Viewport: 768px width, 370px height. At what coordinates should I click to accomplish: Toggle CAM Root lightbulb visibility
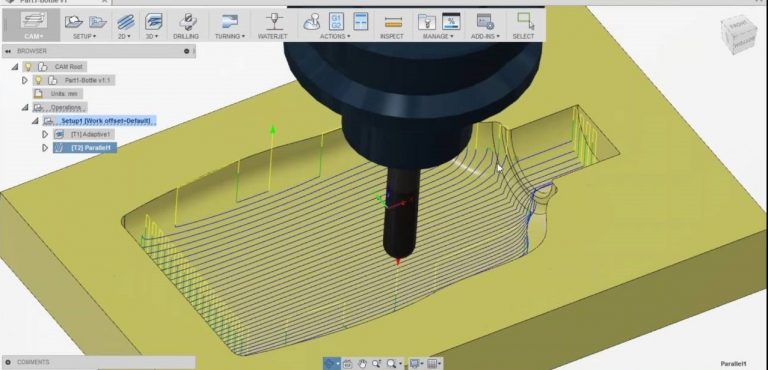[x=28, y=67]
